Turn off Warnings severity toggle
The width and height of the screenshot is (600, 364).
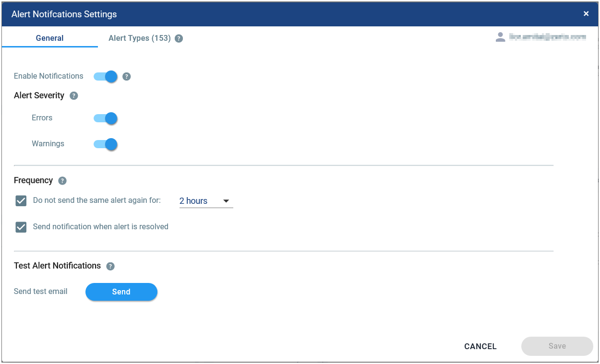click(x=106, y=144)
